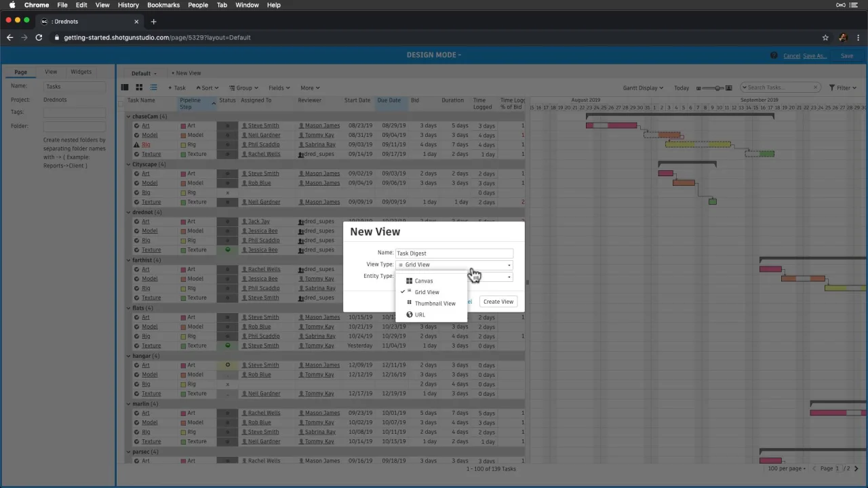Open the 100 per page dropdown
The width and height of the screenshot is (868, 488).
click(787, 468)
